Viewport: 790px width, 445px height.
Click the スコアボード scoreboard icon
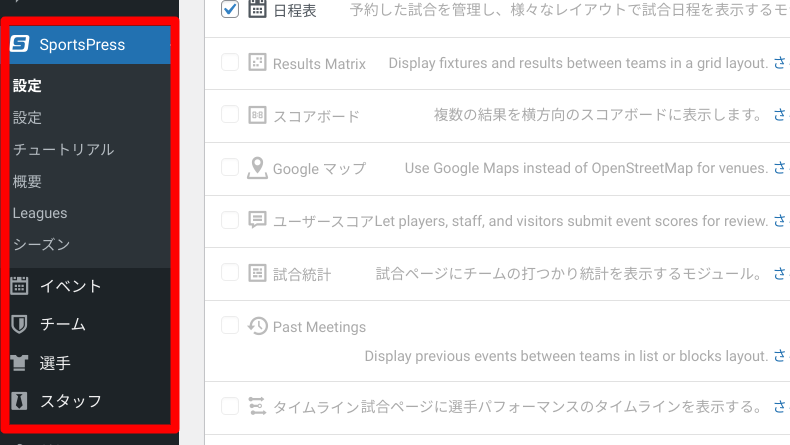257,115
